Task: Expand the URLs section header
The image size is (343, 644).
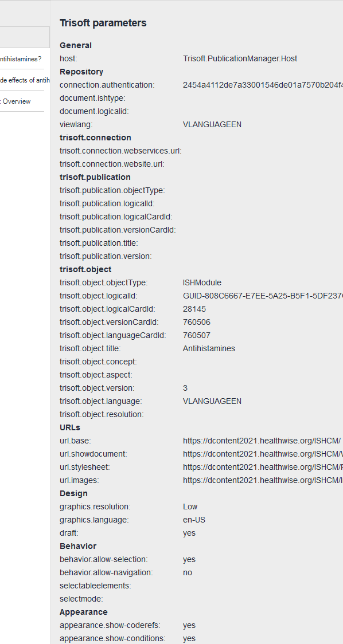Action: 69,427
